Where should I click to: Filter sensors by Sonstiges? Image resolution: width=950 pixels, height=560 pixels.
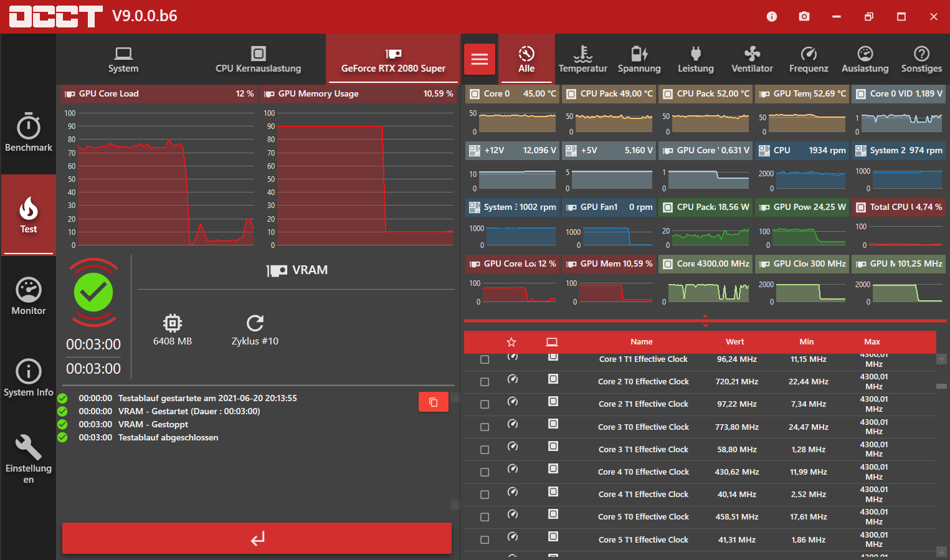921,59
